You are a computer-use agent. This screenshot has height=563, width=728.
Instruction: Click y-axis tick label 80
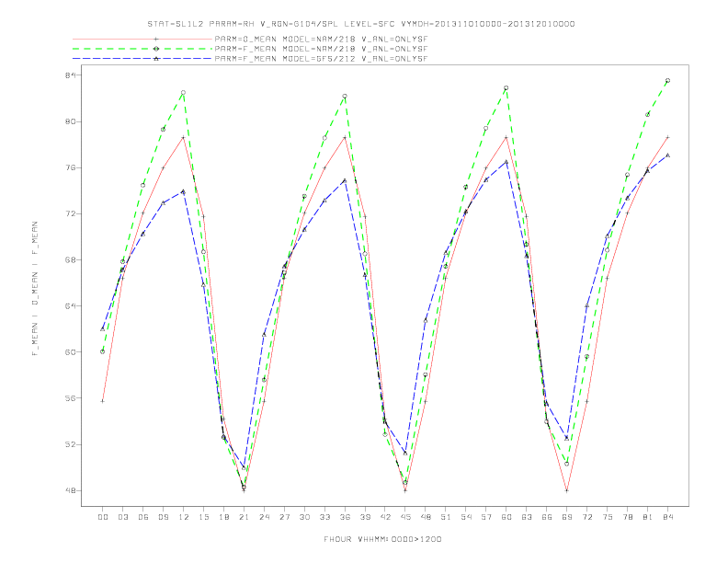click(70, 121)
